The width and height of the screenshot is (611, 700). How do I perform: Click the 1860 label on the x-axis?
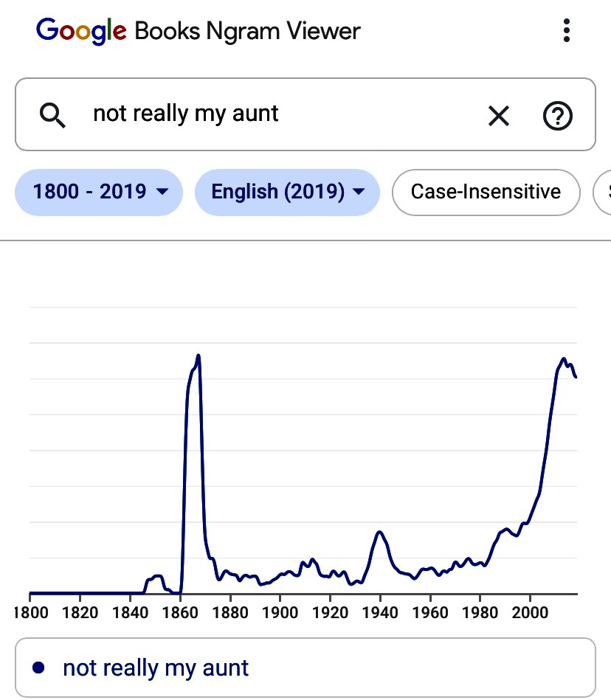(x=180, y=611)
